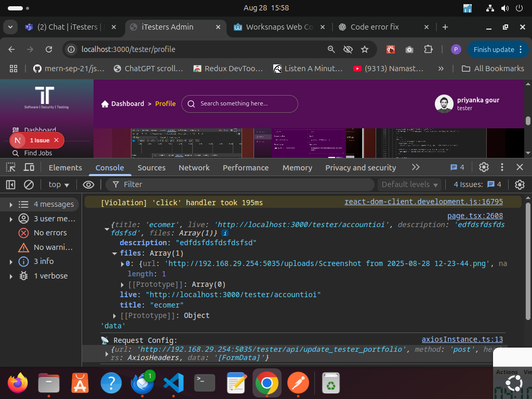Open the page.tsx:2608 source link

click(475, 216)
